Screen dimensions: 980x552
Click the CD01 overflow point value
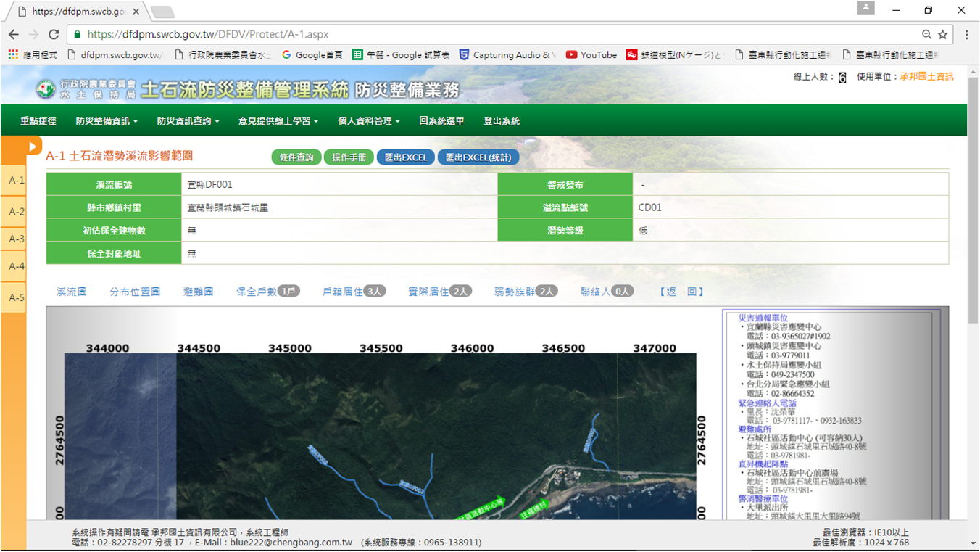[650, 207]
